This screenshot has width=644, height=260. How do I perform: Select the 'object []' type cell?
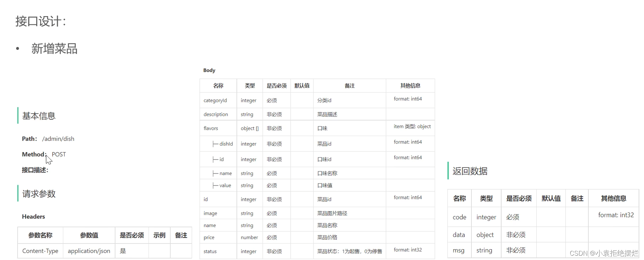(x=250, y=128)
